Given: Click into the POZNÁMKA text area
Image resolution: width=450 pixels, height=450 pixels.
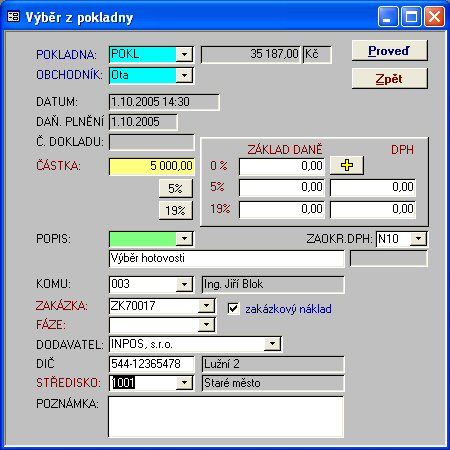Looking at the screenshot, I should tap(226, 417).
